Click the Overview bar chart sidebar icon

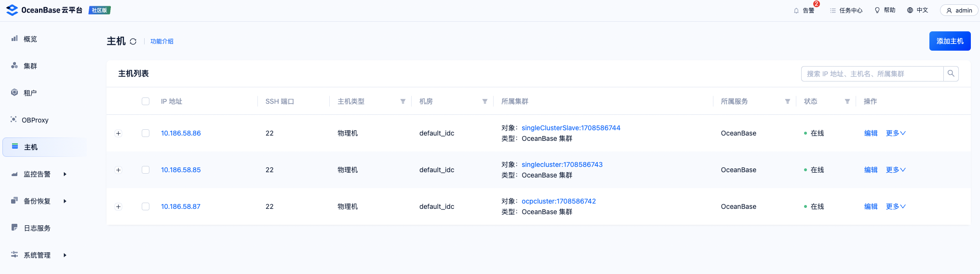(14, 38)
